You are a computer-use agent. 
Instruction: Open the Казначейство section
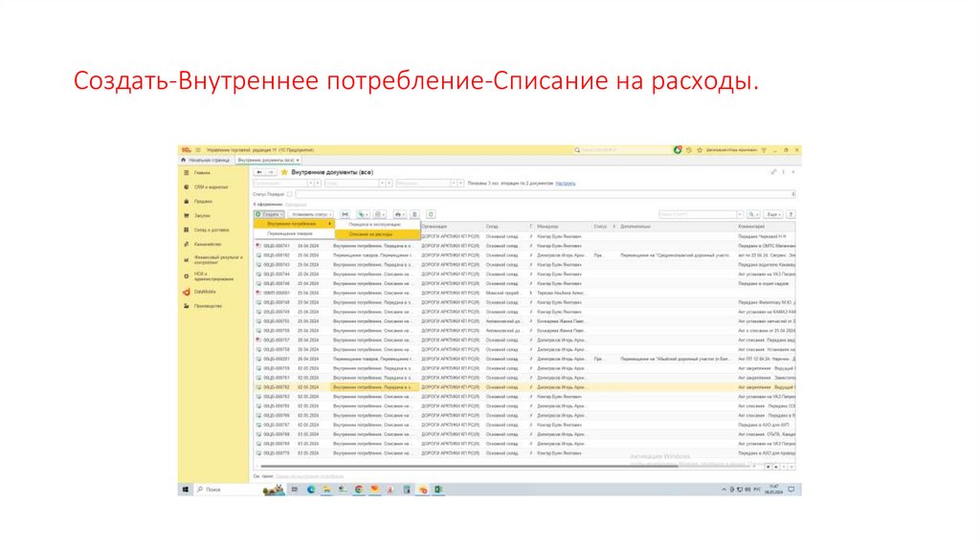point(207,244)
